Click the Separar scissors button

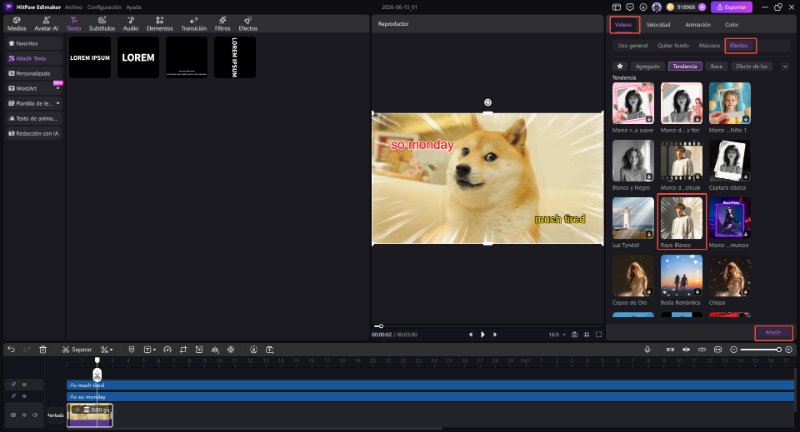77,349
